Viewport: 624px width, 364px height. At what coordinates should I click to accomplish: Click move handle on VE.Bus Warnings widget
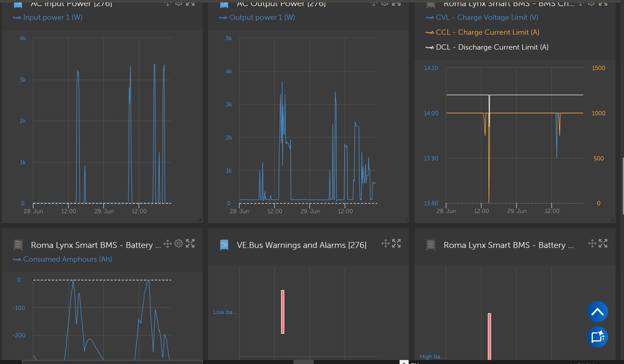386,244
